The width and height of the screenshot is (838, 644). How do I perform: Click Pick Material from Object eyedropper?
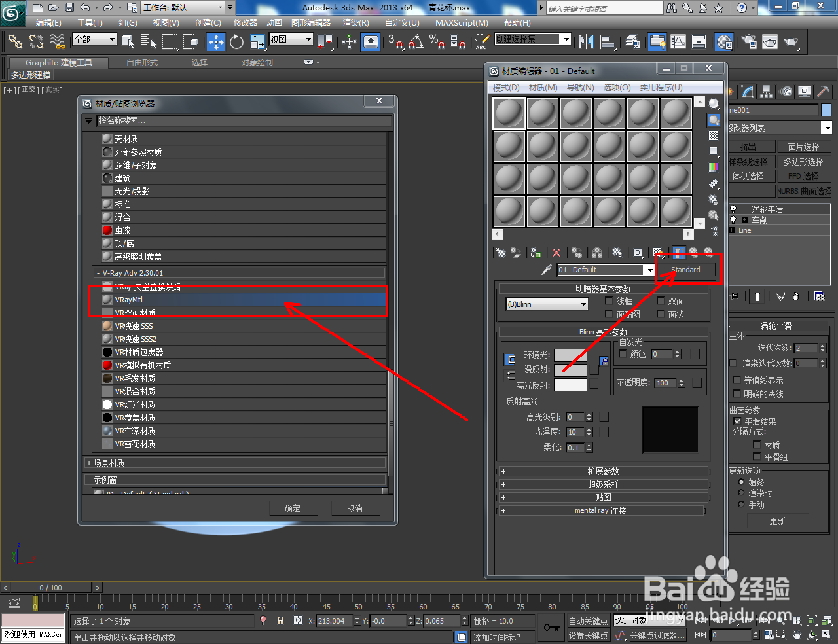click(547, 270)
